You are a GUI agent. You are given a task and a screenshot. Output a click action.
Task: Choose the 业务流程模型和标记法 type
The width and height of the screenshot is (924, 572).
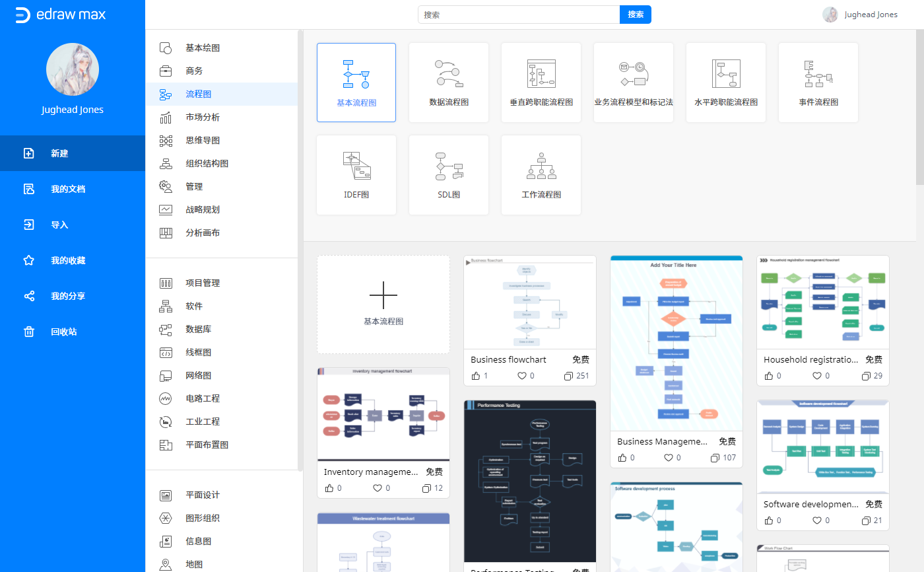tap(634, 83)
